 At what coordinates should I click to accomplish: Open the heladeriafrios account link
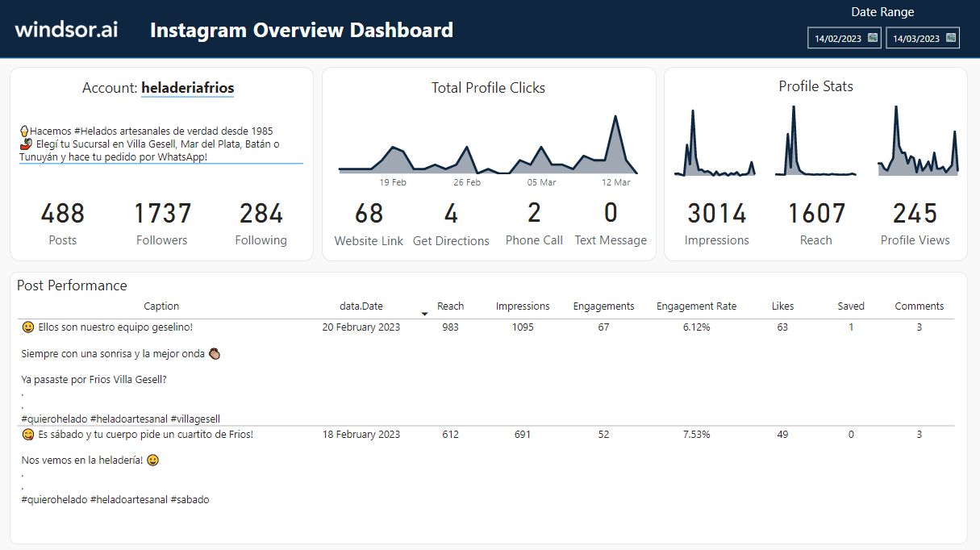[187, 89]
